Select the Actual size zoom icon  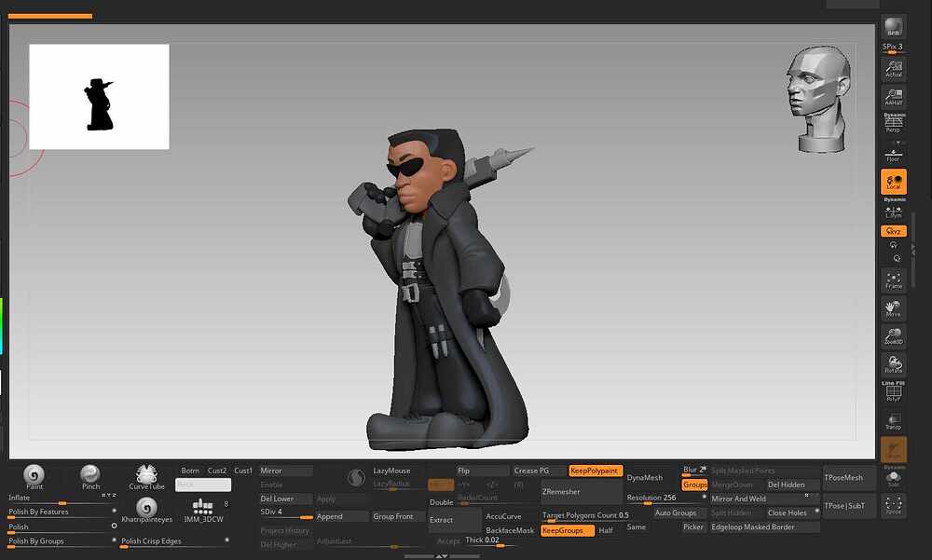tap(894, 69)
